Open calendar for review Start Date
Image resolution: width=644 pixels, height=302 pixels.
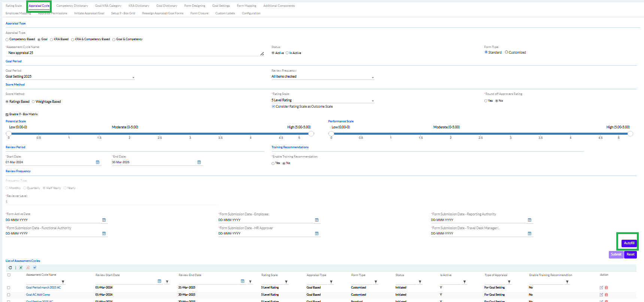tap(97, 162)
